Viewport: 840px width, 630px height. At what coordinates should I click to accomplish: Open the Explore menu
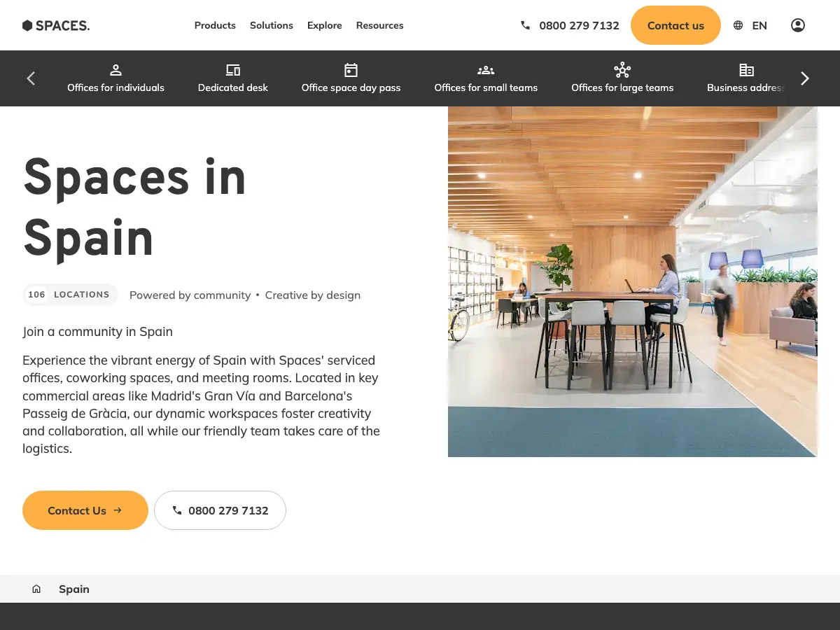(325, 25)
